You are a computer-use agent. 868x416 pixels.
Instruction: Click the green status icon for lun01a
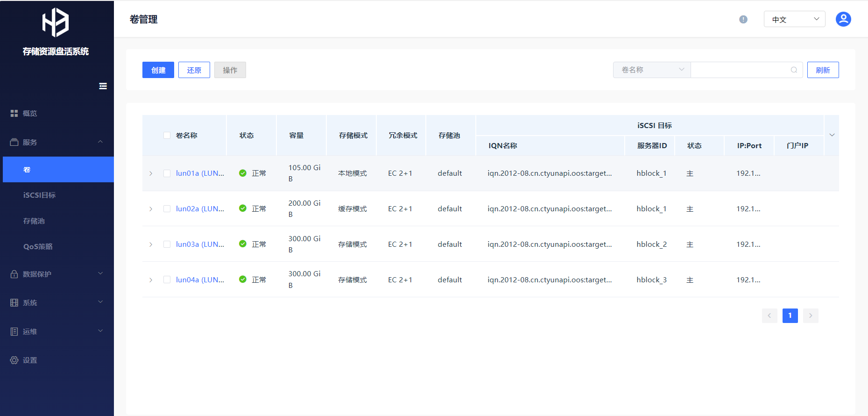click(x=243, y=173)
